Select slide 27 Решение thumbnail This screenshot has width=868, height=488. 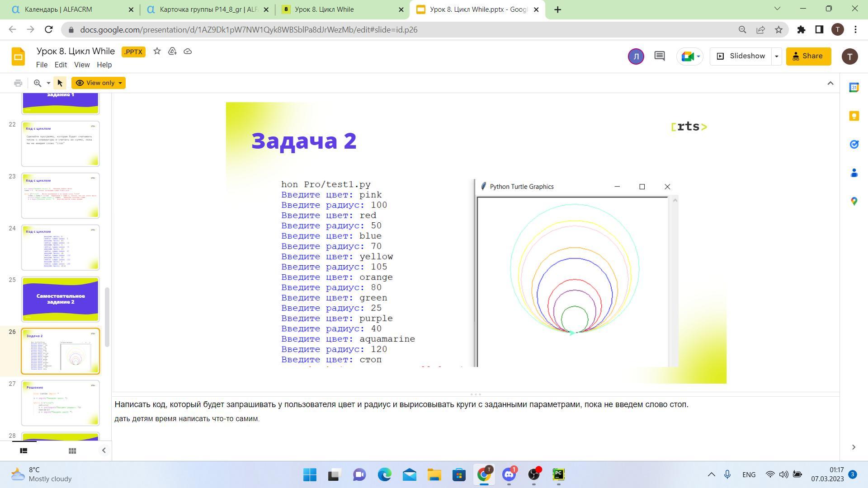pyautogui.click(x=60, y=403)
